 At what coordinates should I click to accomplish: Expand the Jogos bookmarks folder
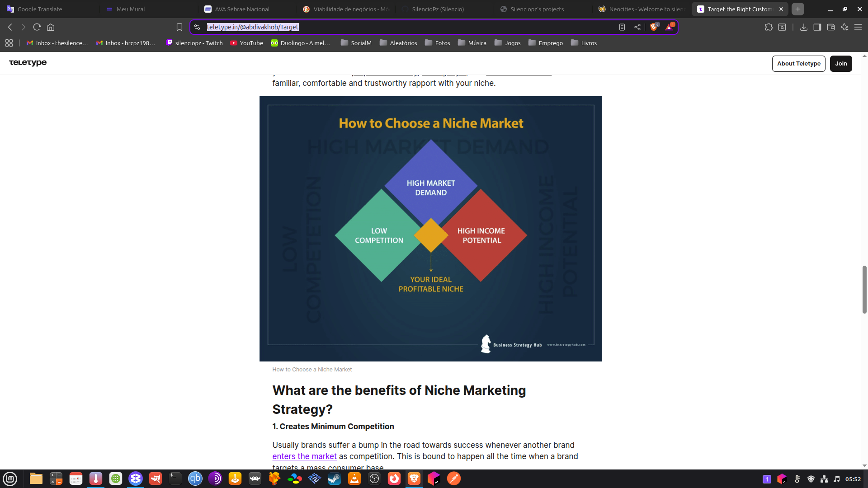pos(508,43)
